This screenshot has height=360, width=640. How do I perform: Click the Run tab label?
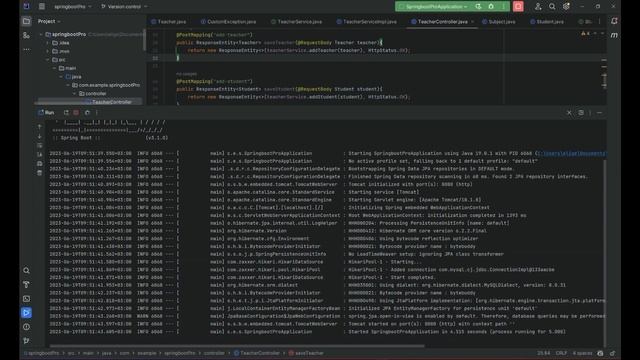click(46, 113)
